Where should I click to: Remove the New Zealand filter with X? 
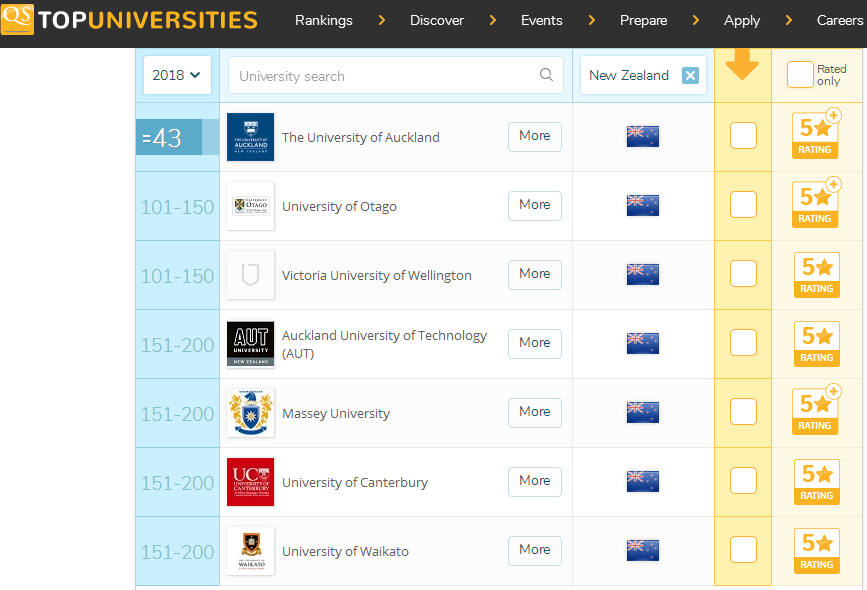pos(690,75)
